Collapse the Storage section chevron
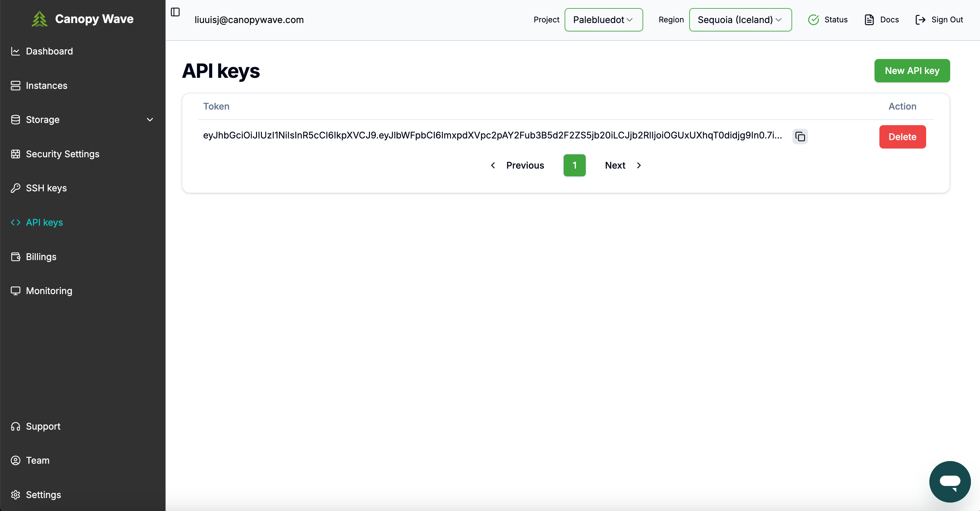The height and width of the screenshot is (511, 980). (x=150, y=119)
